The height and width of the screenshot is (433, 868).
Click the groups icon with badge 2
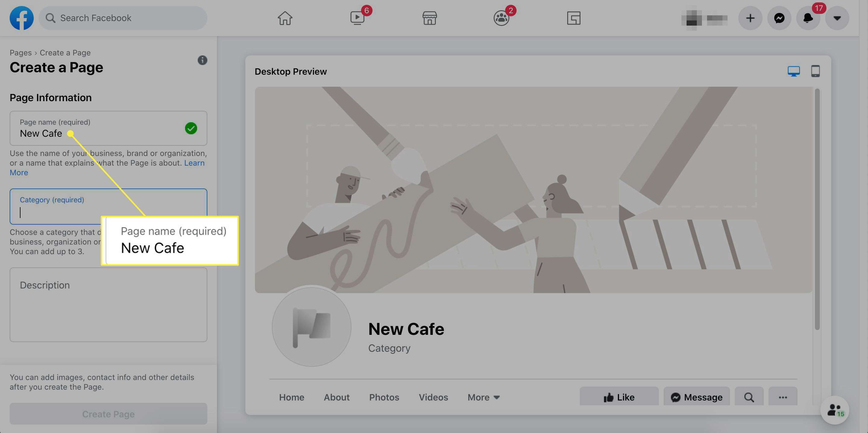tap(501, 18)
